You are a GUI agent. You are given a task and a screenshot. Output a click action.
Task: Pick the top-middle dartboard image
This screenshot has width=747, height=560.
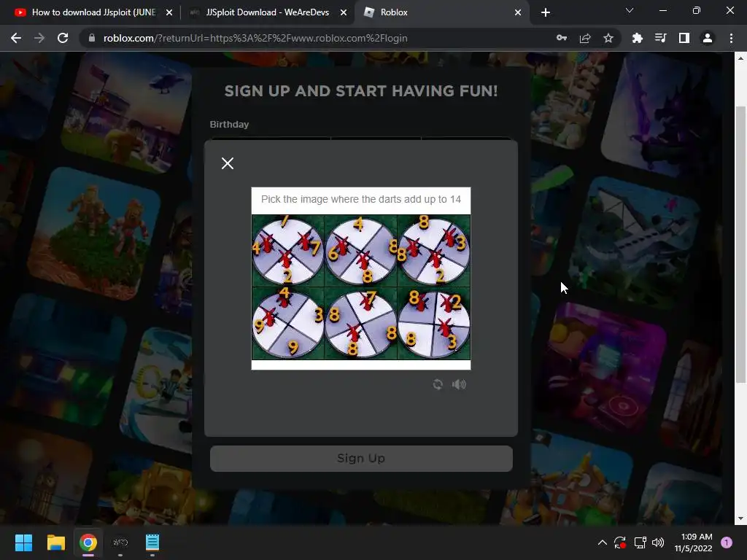pyautogui.click(x=360, y=251)
